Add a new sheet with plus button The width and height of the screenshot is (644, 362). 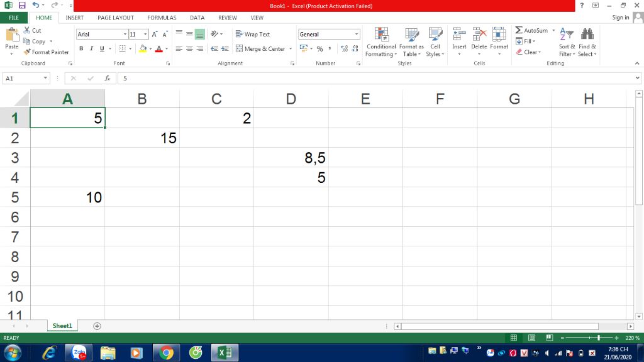coord(97,326)
